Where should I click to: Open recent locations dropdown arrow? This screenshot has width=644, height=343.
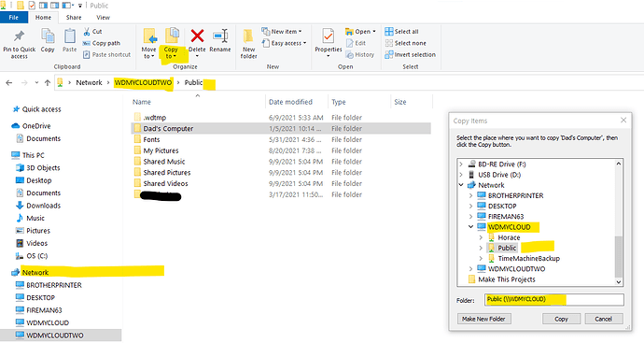pos(36,82)
